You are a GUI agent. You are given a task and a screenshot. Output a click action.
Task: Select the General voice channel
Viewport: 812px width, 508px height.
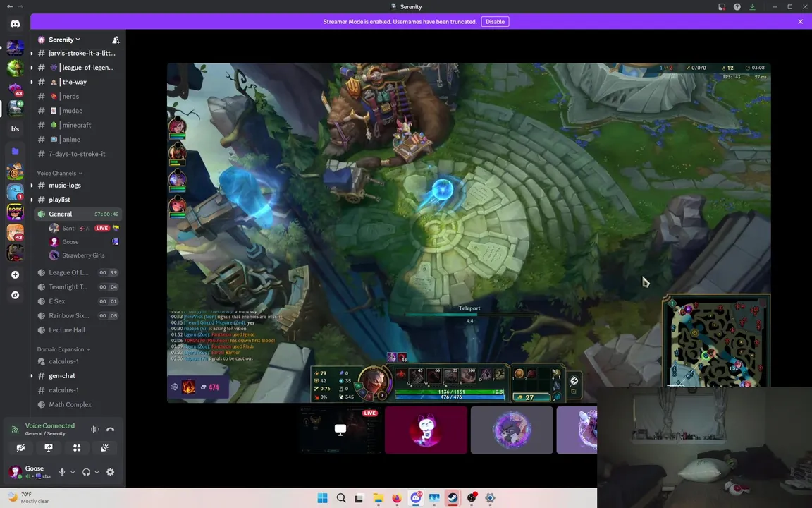pyautogui.click(x=78, y=214)
